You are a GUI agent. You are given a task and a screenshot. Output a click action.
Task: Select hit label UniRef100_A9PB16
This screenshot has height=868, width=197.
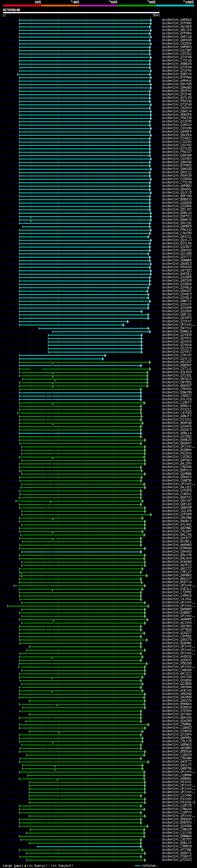[x=177, y=20]
